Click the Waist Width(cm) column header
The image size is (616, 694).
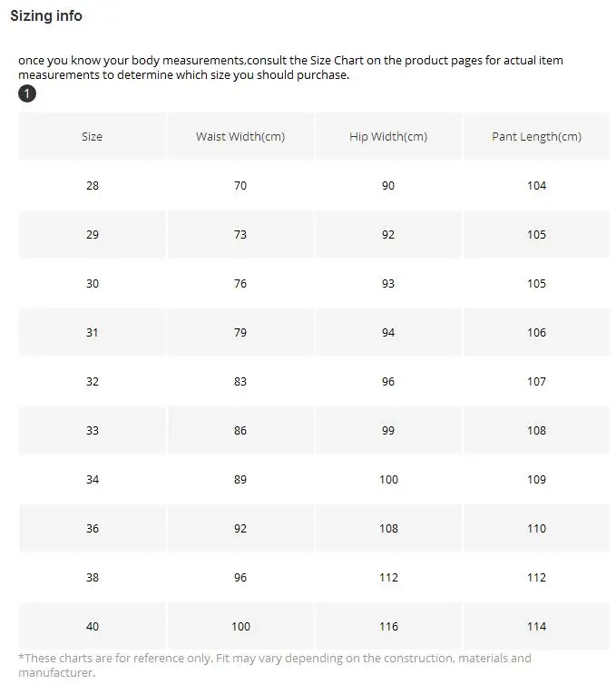[x=240, y=136]
